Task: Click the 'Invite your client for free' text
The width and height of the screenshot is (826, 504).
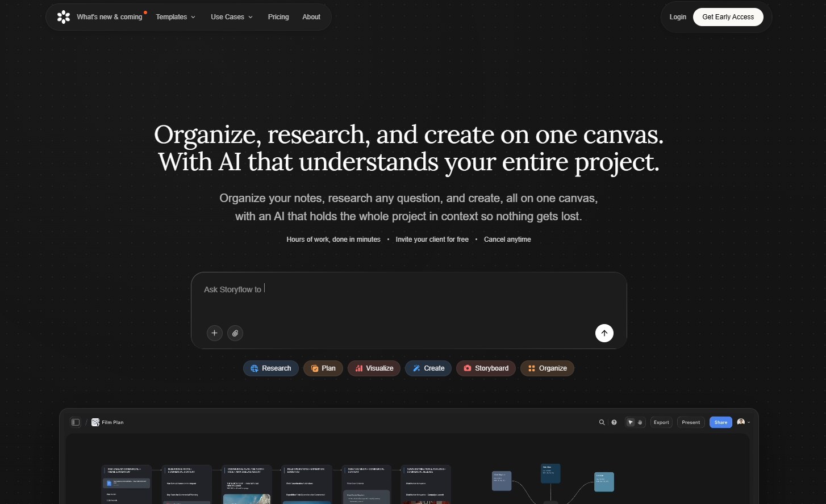Action: tap(432, 240)
